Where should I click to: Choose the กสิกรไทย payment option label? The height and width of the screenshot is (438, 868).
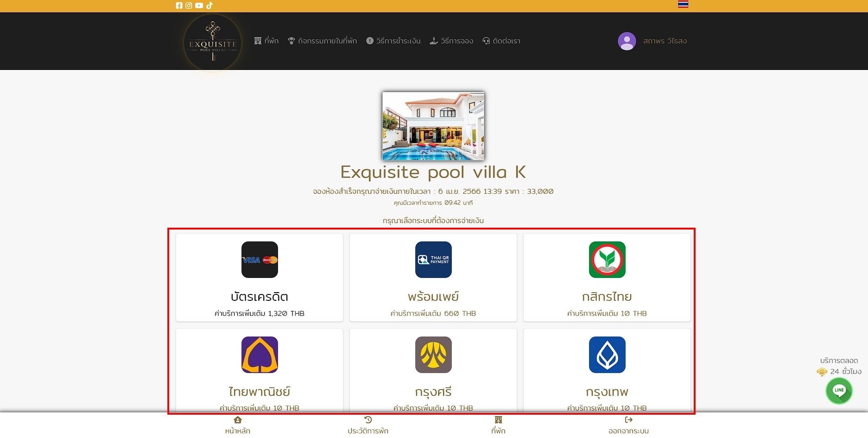pos(607,297)
